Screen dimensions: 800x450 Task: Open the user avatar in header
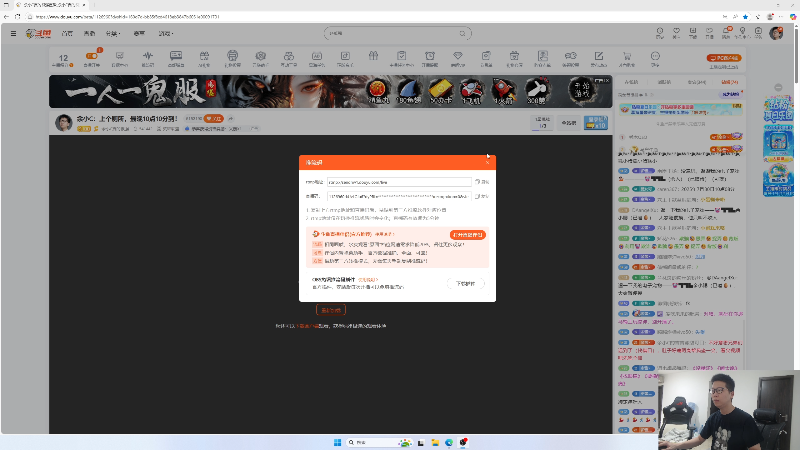(x=777, y=33)
